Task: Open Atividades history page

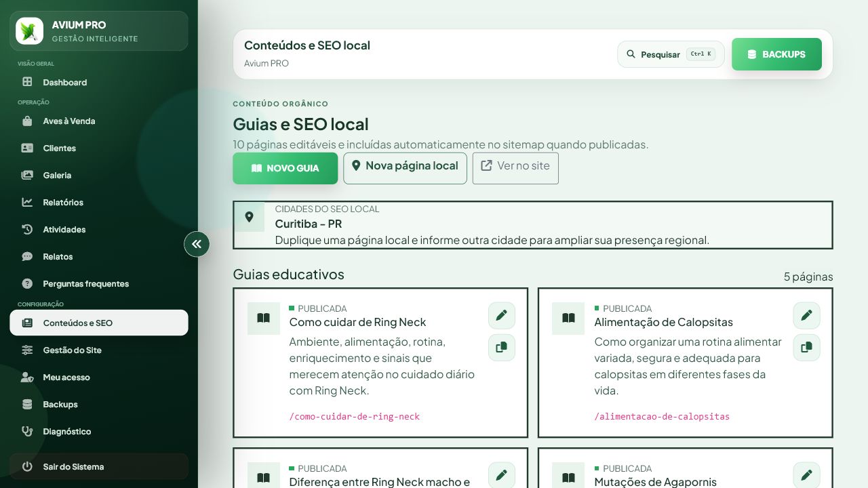Action: tap(99, 230)
